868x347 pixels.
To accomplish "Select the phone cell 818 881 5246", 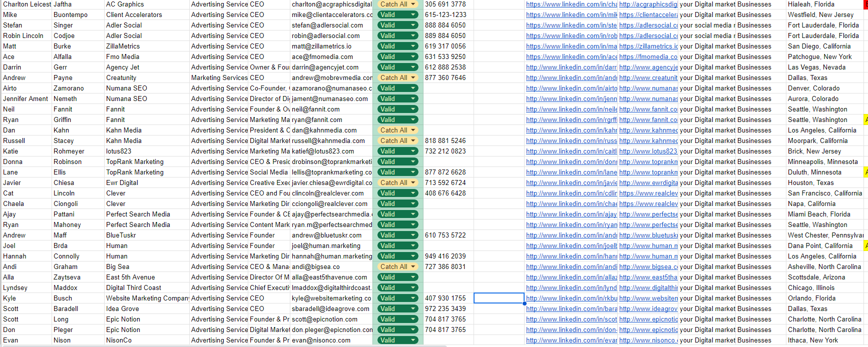I will [x=449, y=140].
